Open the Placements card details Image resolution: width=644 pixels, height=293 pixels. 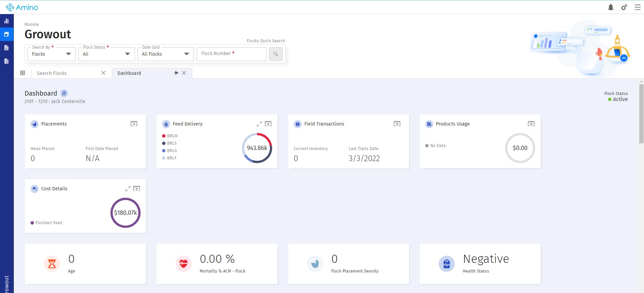click(134, 124)
